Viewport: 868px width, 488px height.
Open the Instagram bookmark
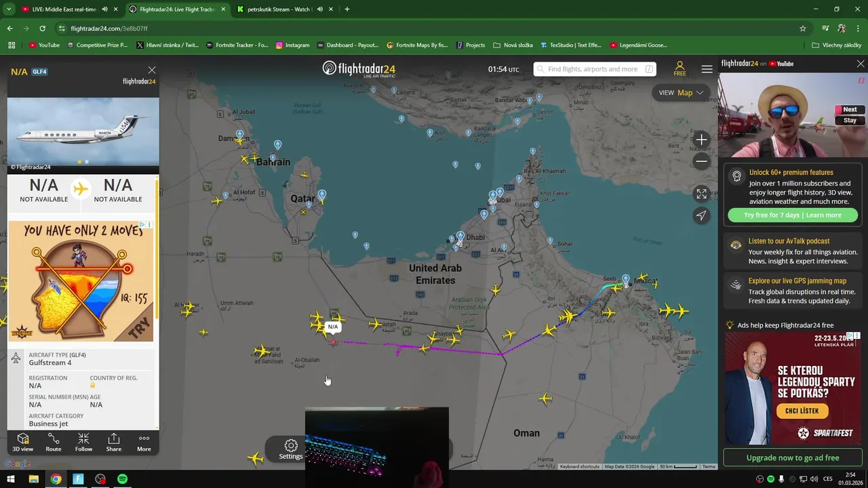292,45
